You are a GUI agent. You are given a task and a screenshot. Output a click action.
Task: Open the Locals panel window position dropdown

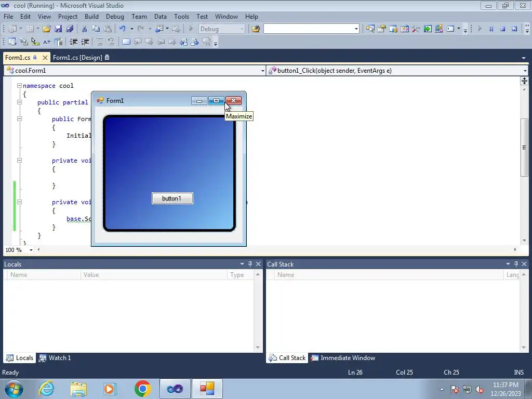click(x=242, y=264)
